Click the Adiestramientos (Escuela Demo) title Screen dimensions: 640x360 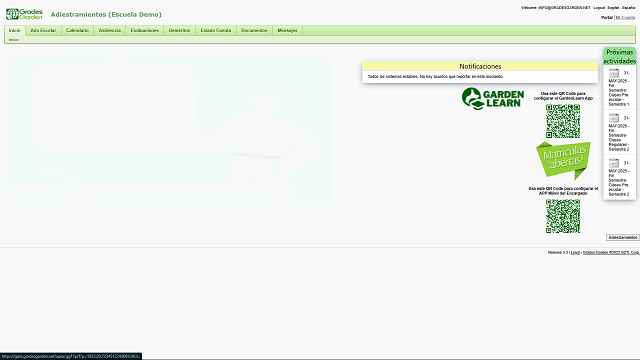(106, 14)
